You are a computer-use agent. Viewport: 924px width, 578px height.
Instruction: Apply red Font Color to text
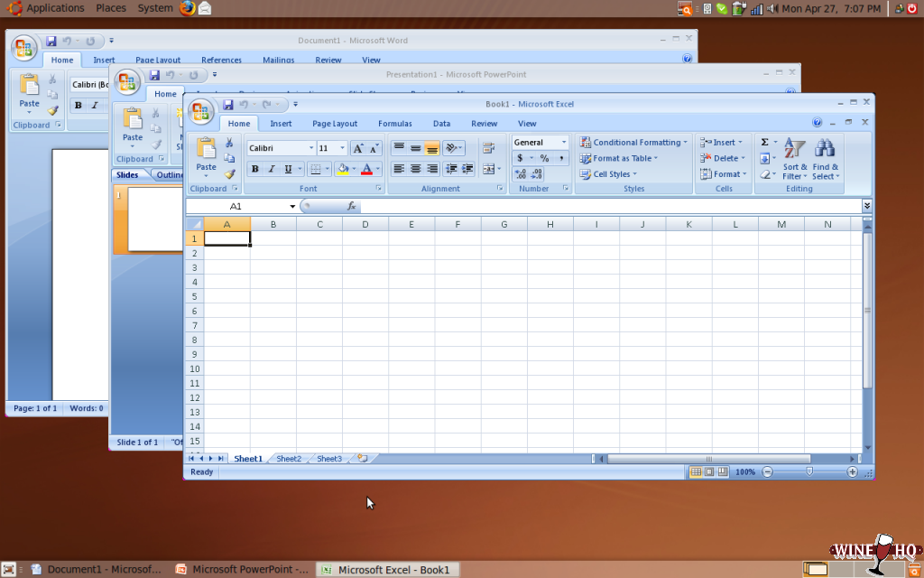click(x=366, y=169)
